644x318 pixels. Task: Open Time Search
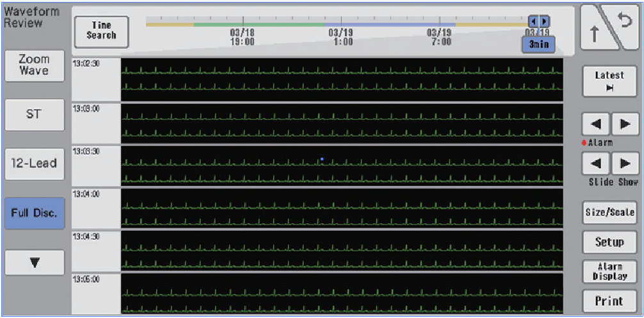(x=101, y=31)
